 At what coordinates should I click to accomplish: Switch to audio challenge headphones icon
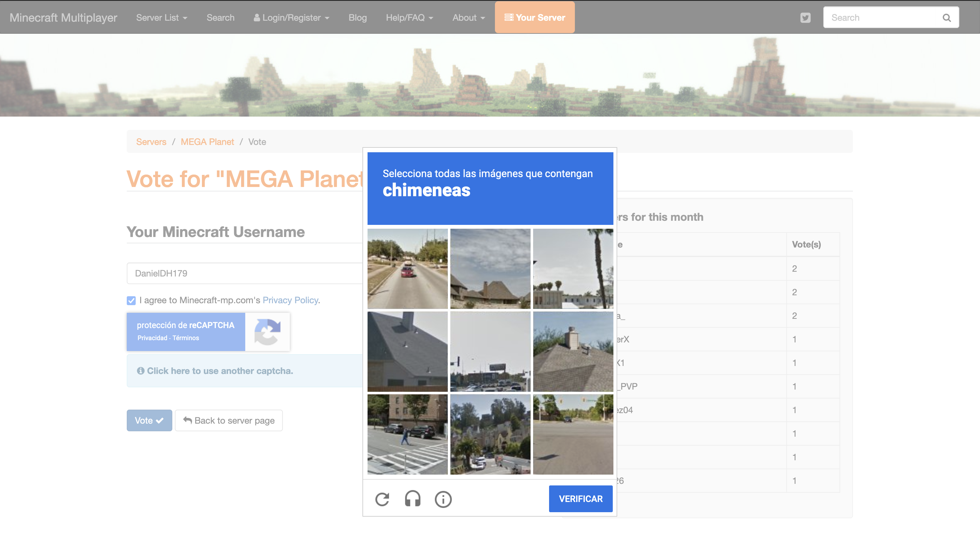coord(412,499)
